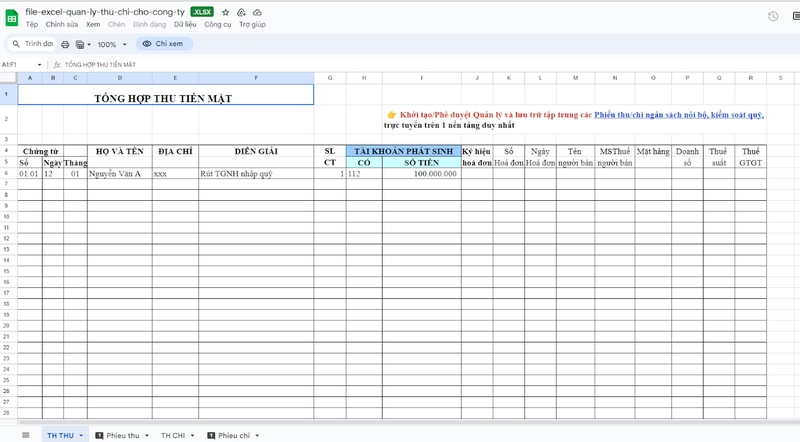The image size is (800, 442).
Task: Open Phieu chi sheet tab dropdown arrow
Action: click(257, 435)
